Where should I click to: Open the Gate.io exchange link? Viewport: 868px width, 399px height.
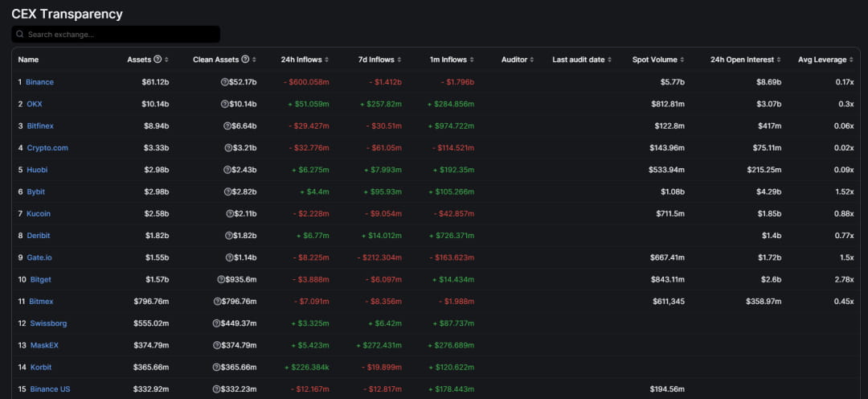pyautogui.click(x=39, y=257)
